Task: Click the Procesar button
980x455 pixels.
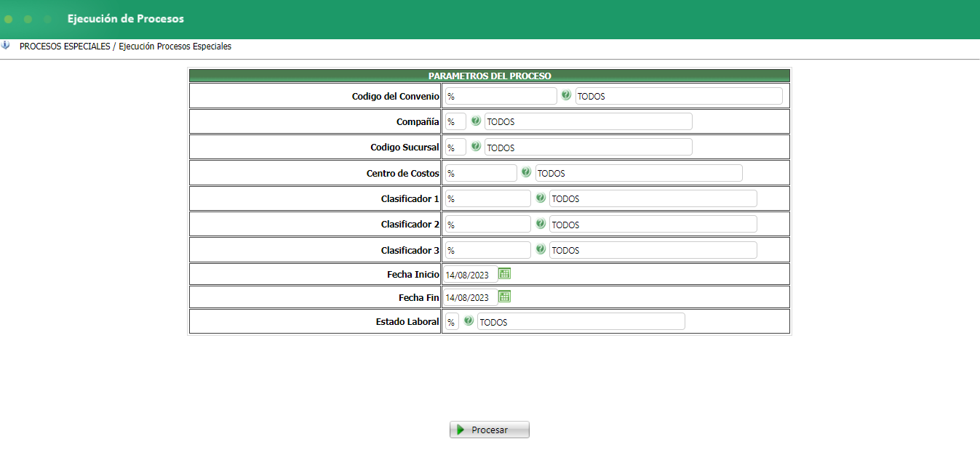Action: pyautogui.click(x=490, y=430)
